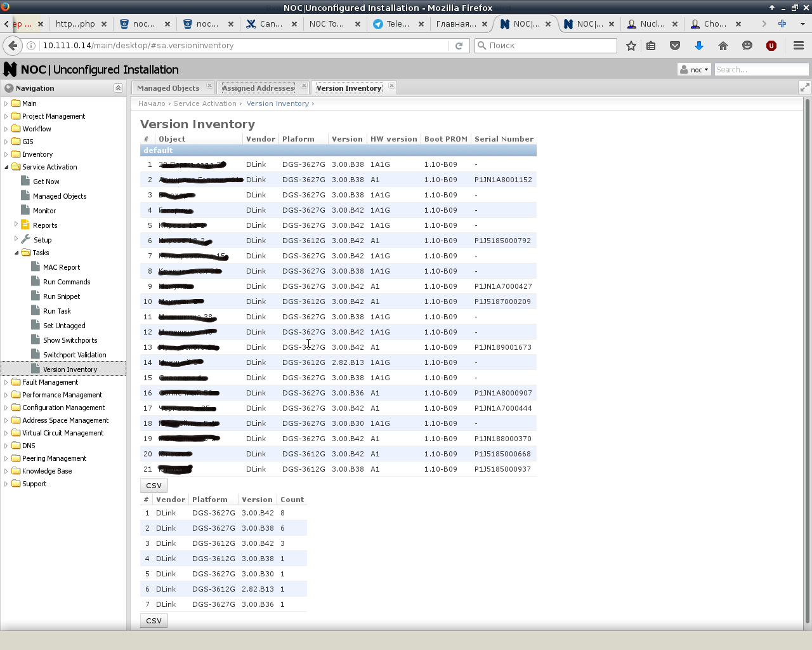The height and width of the screenshot is (650, 812).
Task: Show site information icon in address bar
Action: [30, 46]
